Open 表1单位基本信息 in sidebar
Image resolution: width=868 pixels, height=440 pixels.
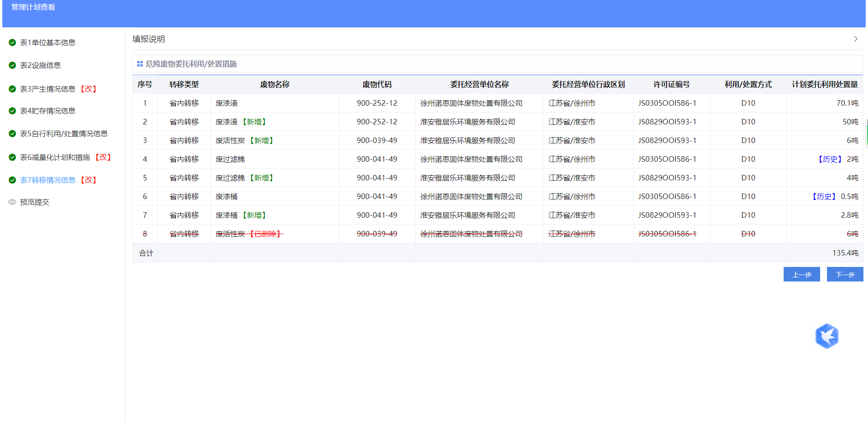47,42
